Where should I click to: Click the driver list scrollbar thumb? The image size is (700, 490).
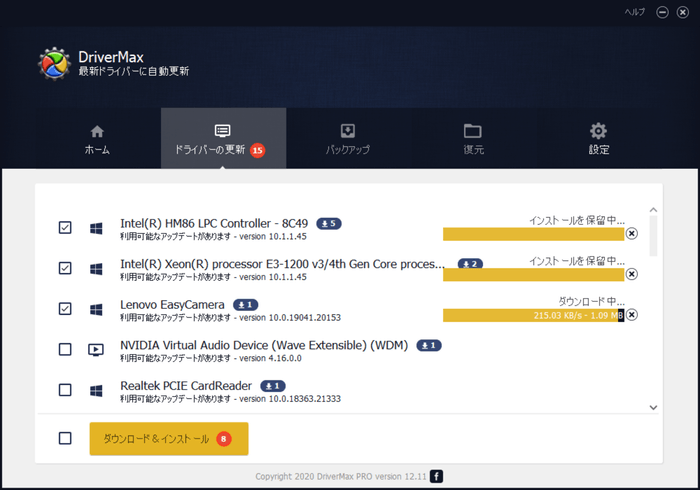pyautogui.click(x=653, y=236)
